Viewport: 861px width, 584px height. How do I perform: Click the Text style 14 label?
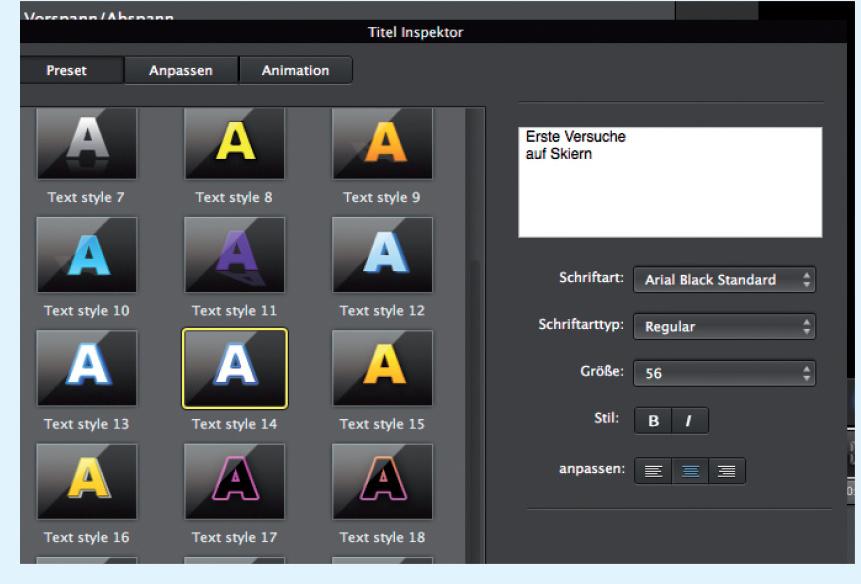pos(234,424)
